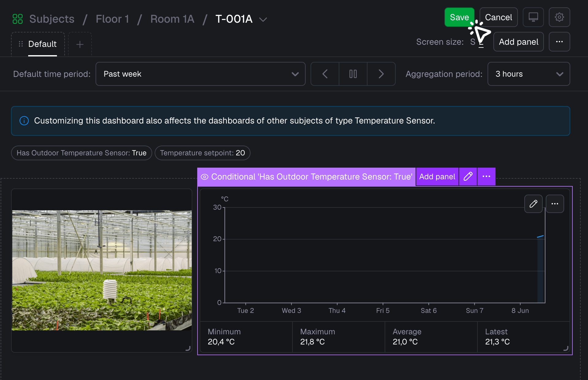Save the dashboard changes
The width and height of the screenshot is (588, 380).
point(459,17)
